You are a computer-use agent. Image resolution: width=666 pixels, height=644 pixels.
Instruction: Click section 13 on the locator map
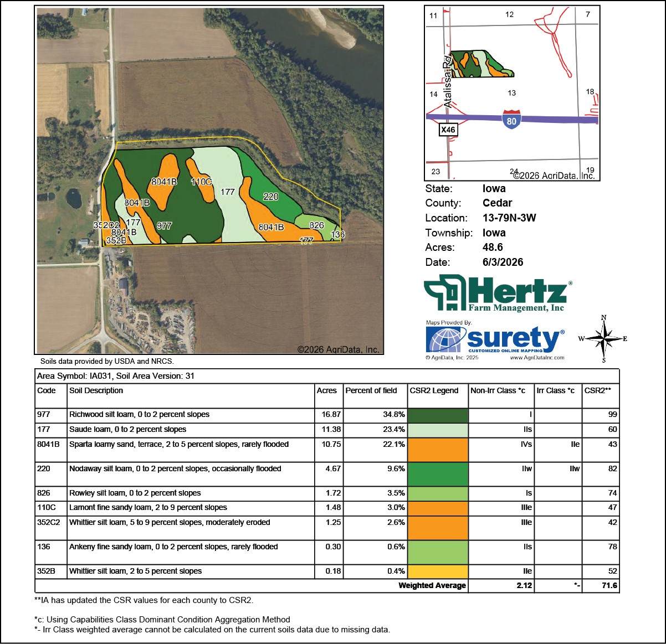[x=511, y=93]
